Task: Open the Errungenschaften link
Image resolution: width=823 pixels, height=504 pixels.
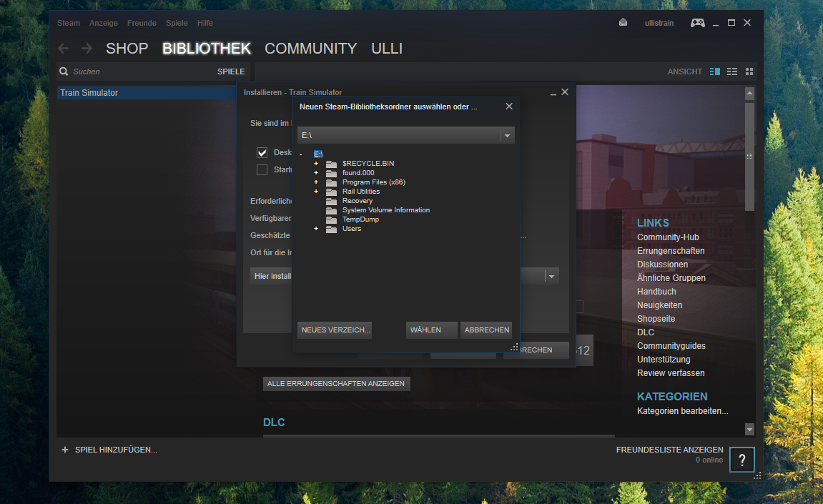Action: coord(671,251)
